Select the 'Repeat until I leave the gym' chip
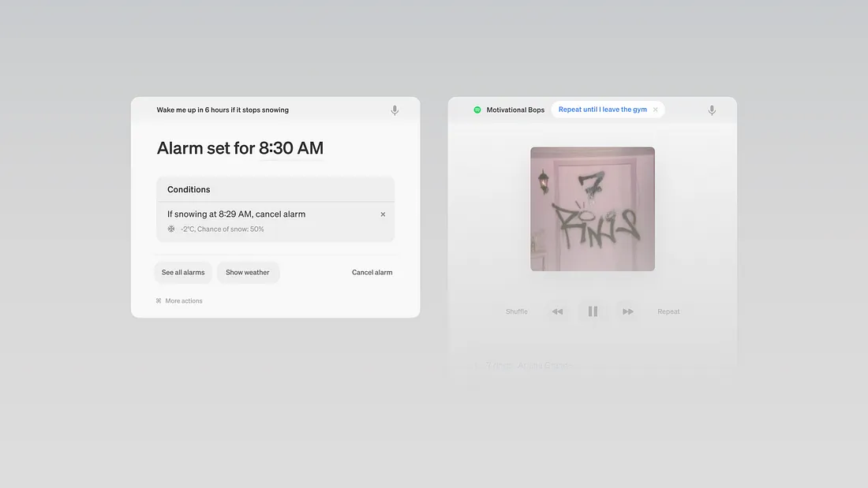This screenshot has height=488, width=868. [602, 110]
